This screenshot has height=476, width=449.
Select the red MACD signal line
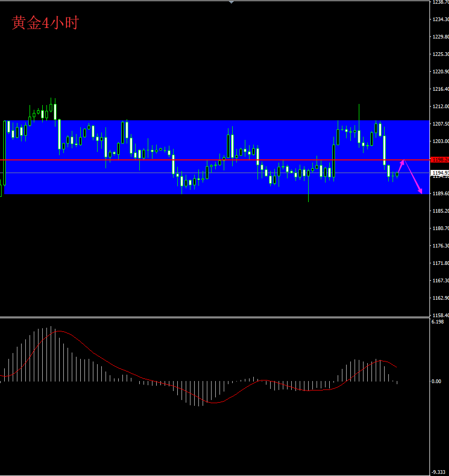click(198, 367)
